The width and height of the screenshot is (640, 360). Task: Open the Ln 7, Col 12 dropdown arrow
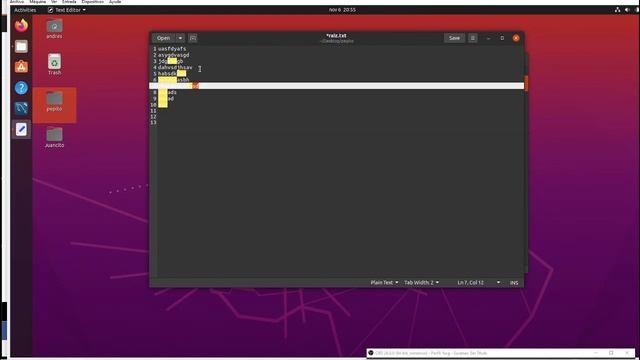498,282
